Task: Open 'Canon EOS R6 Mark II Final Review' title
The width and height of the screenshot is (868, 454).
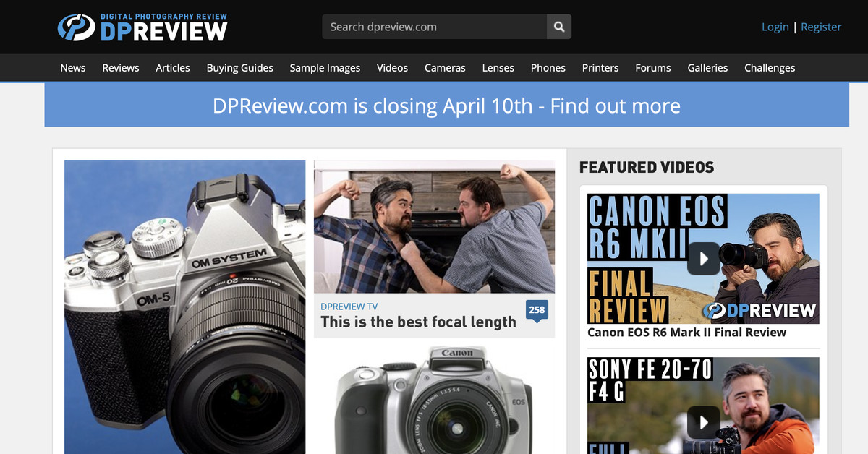Action: 686,333
